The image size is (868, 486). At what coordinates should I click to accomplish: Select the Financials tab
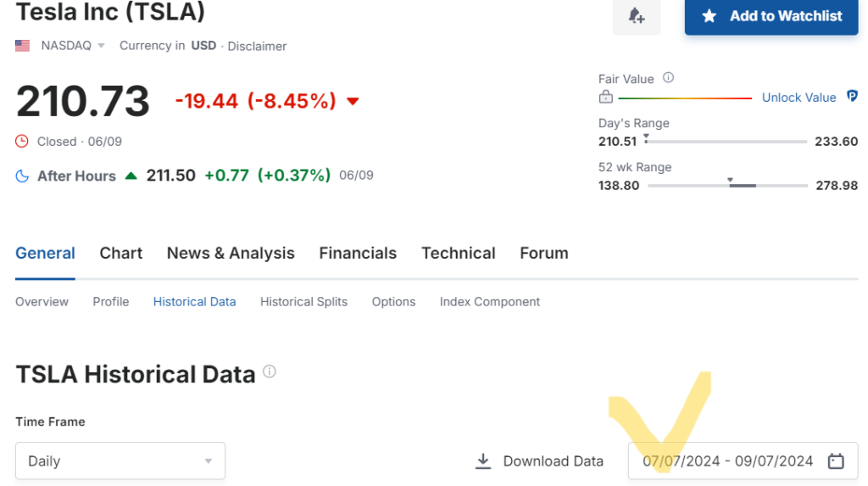tap(358, 253)
